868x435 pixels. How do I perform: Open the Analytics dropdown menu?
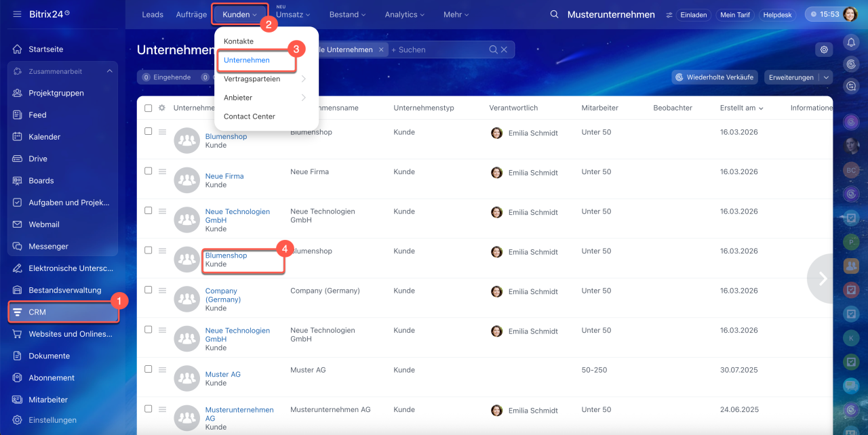tap(405, 14)
